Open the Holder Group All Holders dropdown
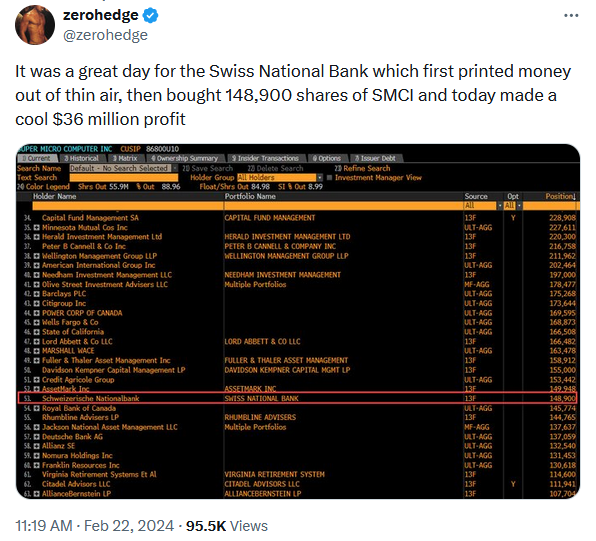596x541 pixels. (x=280, y=178)
